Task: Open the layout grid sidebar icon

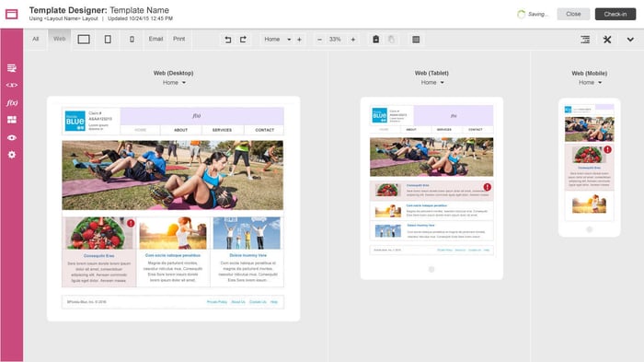Action: pos(11,120)
